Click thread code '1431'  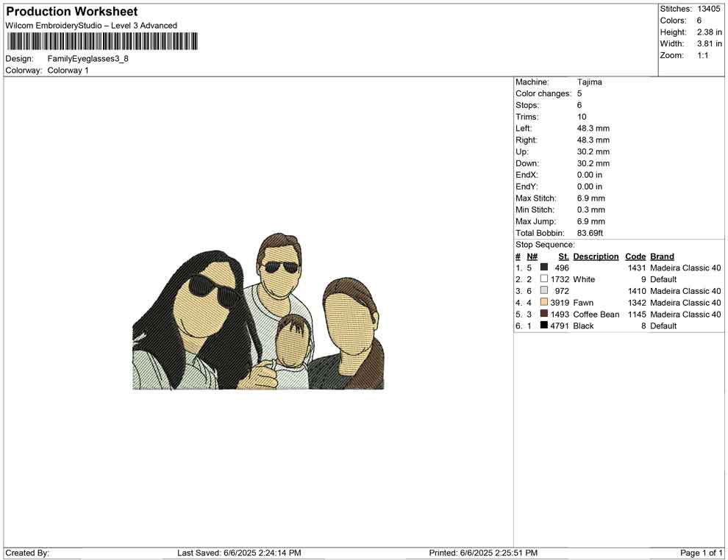(x=637, y=268)
